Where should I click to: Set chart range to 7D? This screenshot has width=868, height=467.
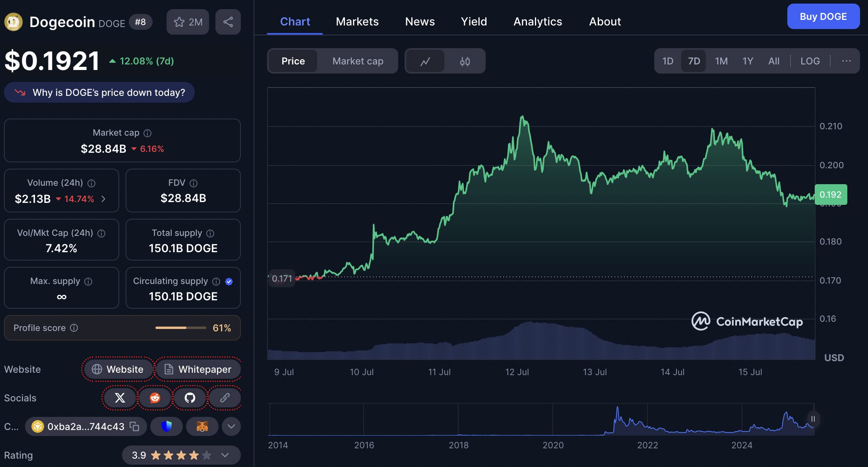coord(694,61)
